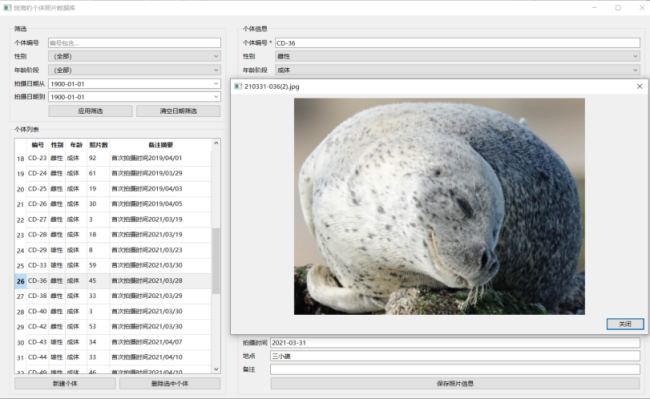This screenshot has height=399, width=650.
Task: Open the filter 性别 (全部) dropdown
Action: (x=134, y=56)
